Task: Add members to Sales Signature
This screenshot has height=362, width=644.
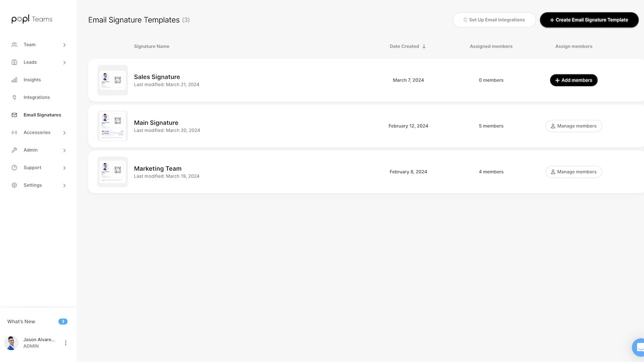Action: [573, 80]
